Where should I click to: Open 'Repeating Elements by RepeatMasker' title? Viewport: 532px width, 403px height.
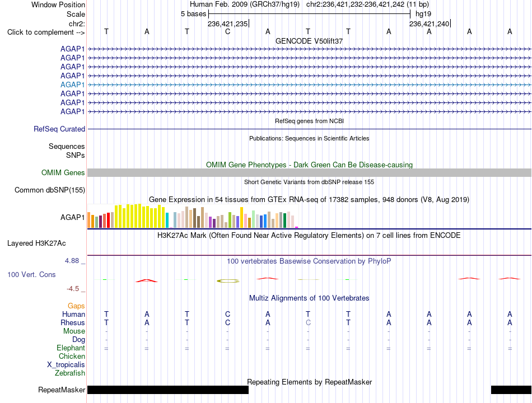(309, 382)
